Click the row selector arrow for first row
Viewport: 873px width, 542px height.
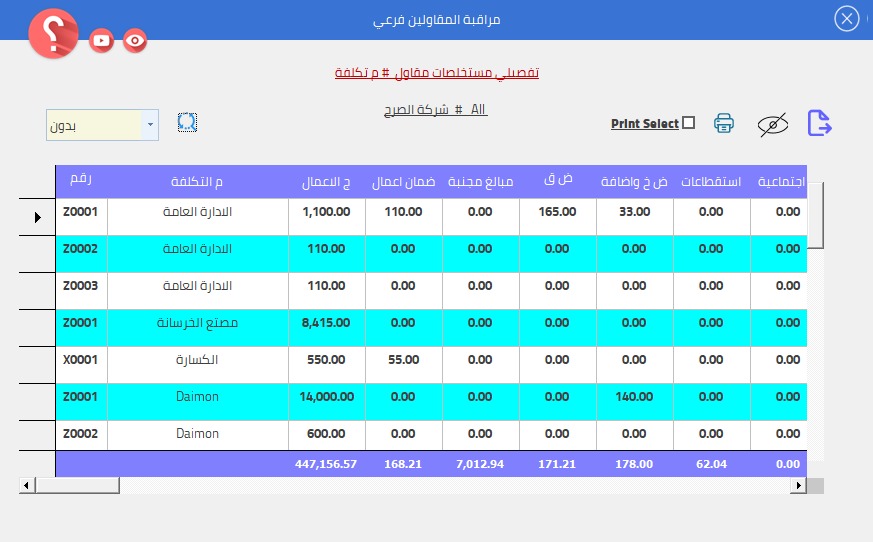(37, 216)
